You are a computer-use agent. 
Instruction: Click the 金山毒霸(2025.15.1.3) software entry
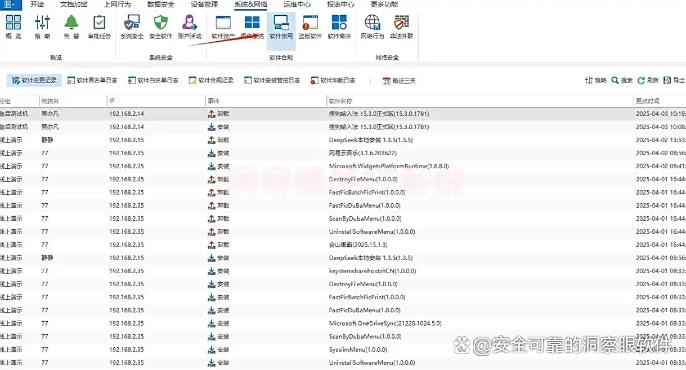click(358, 245)
